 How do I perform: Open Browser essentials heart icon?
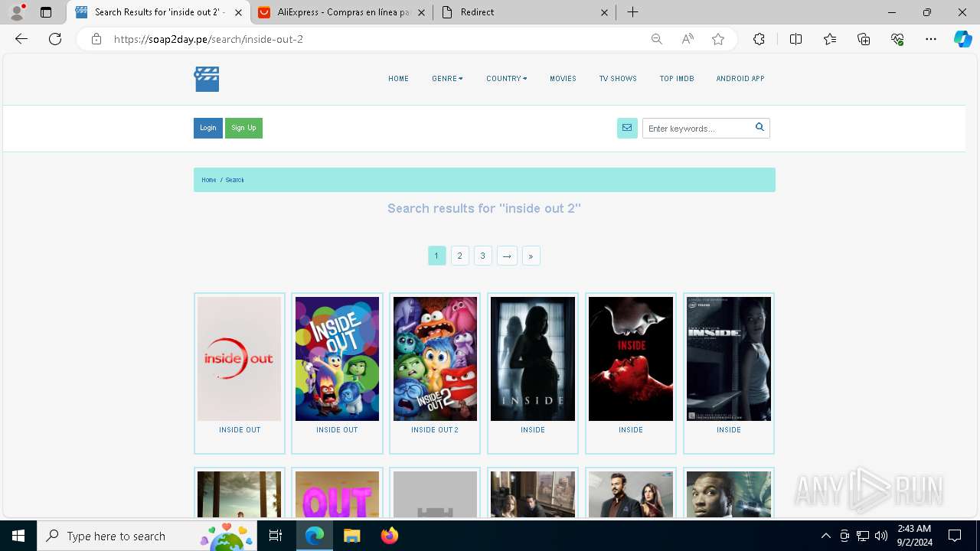pos(897,39)
